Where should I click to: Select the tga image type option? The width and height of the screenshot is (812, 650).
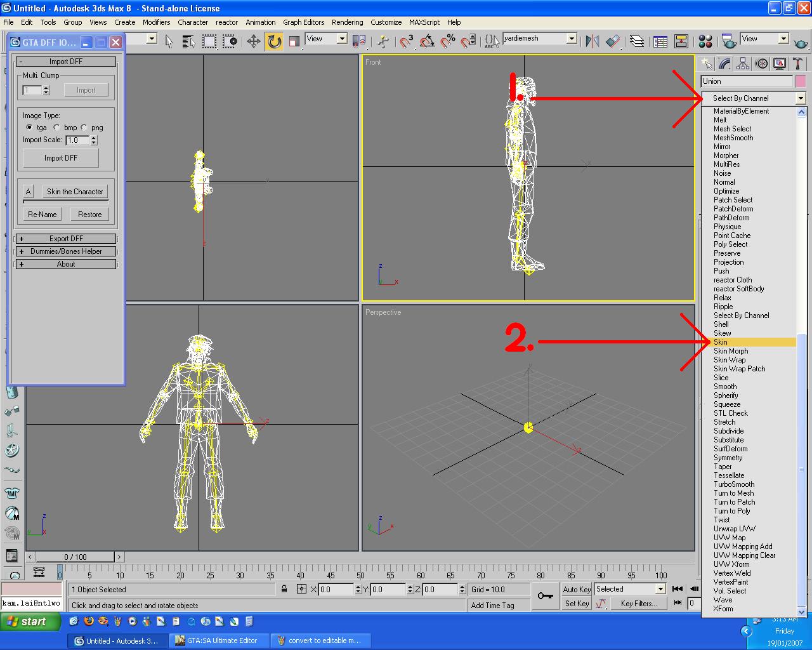coord(29,128)
